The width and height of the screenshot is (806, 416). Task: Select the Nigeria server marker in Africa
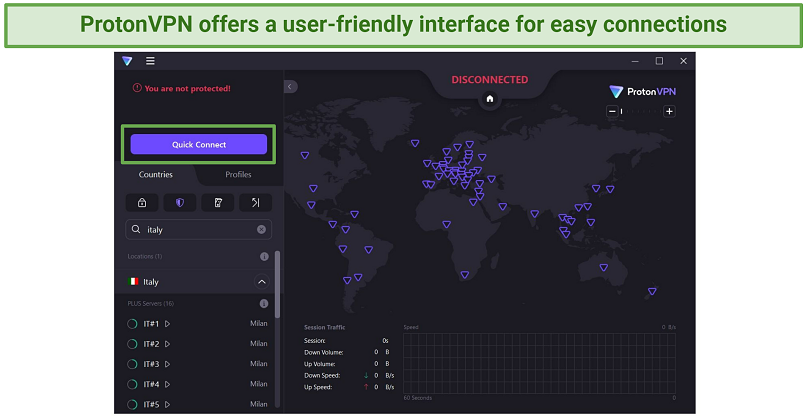pyautogui.click(x=447, y=224)
